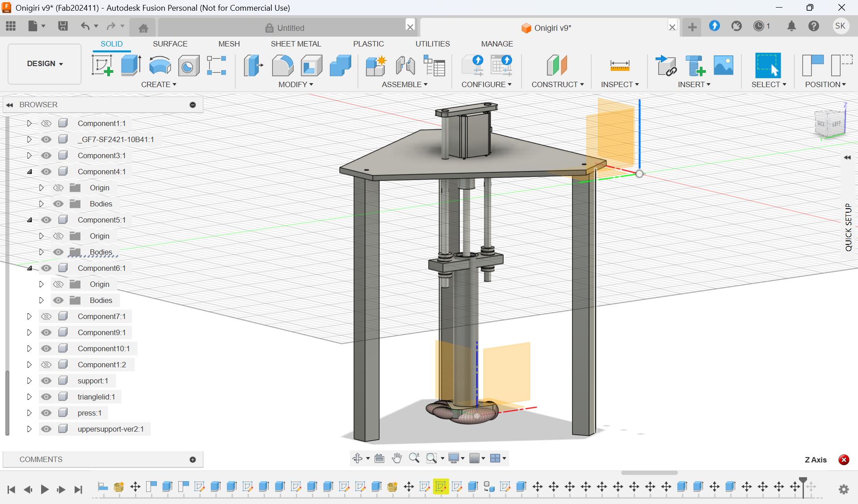The image size is (858, 504).
Task: Open the Joint tool in Assemble
Action: (405, 65)
